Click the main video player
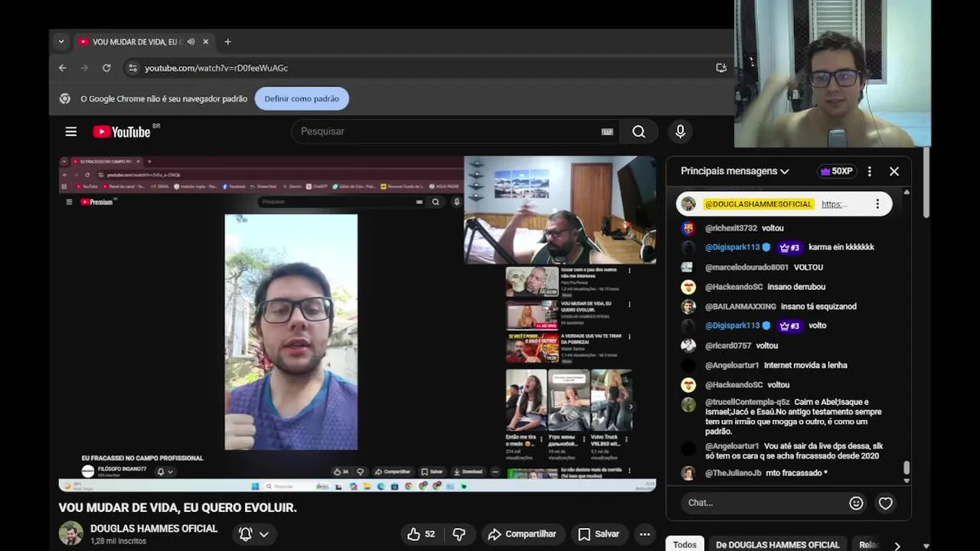The width and height of the screenshot is (980, 551). (x=358, y=324)
